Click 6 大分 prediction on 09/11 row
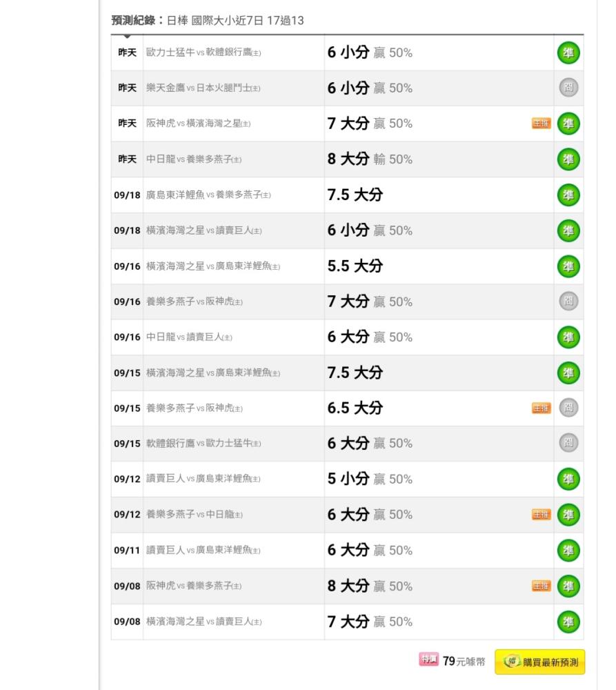 [370, 550]
